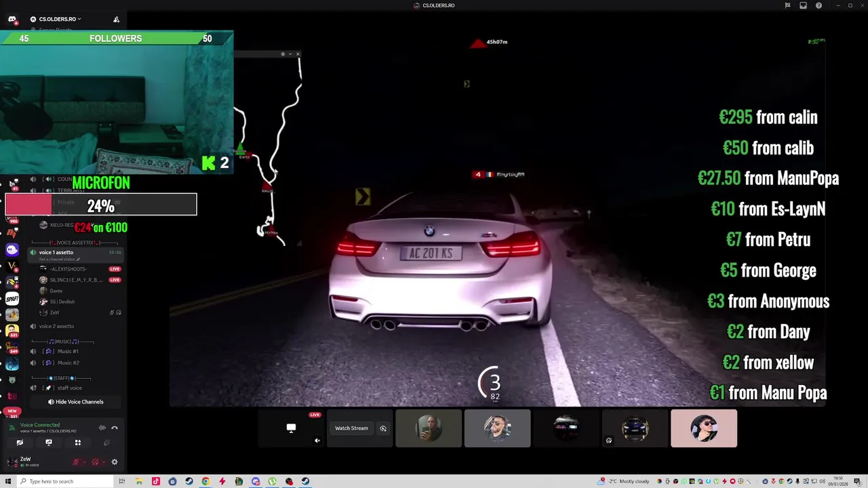Screen dimensions: 868x488
Task: Open Google Chrome from the taskbar
Action: pyautogui.click(x=205, y=481)
